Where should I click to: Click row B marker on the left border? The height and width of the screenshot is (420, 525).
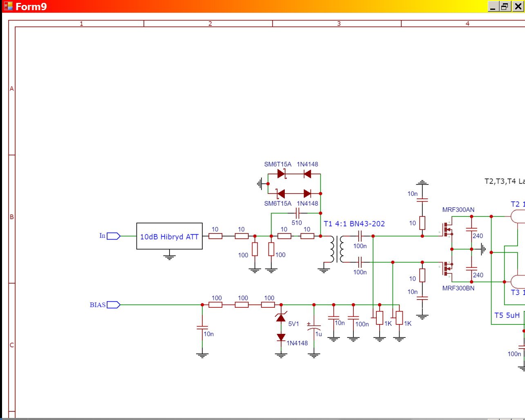pyautogui.click(x=11, y=217)
